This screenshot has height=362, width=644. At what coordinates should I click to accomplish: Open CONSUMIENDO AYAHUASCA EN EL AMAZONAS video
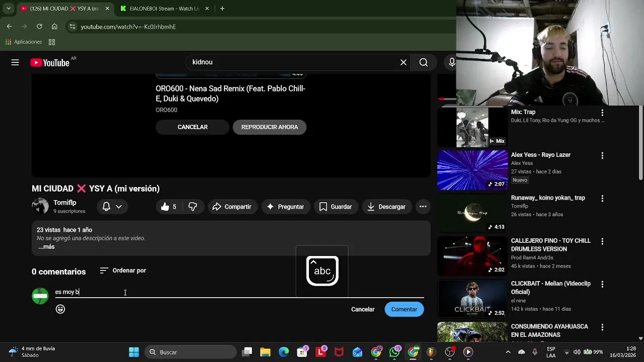point(549,330)
